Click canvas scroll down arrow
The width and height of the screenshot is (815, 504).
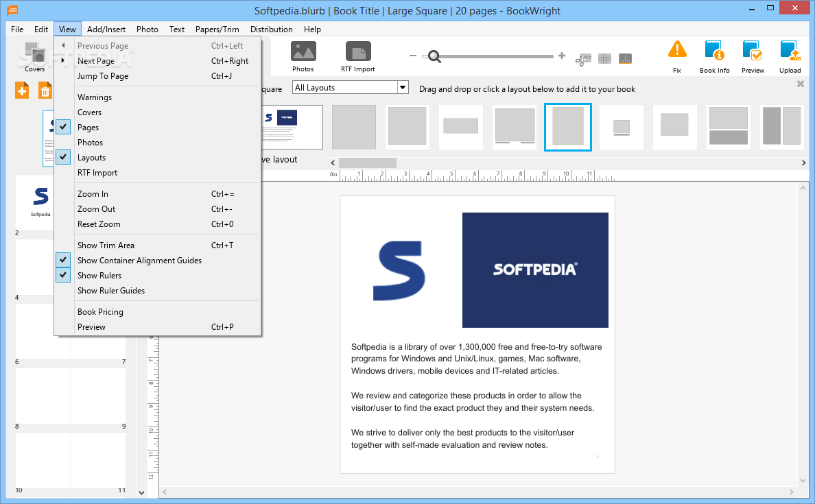(x=803, y=481)
